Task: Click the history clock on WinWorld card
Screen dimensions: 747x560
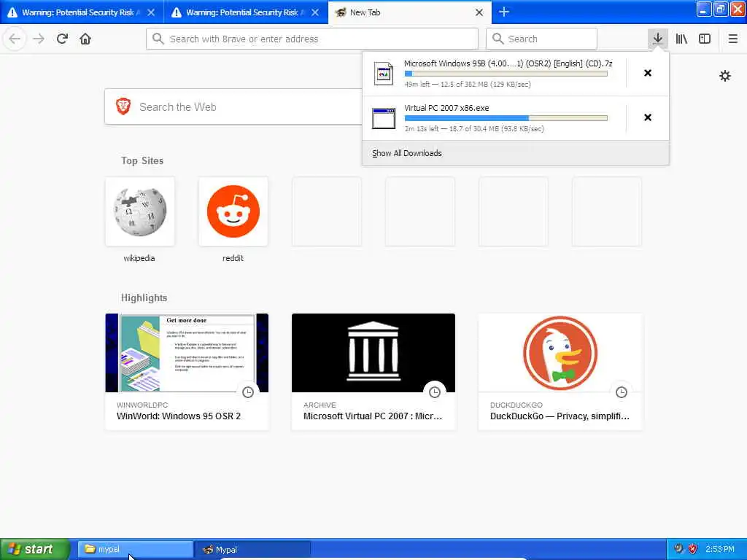Action: (x=248, y=392)
